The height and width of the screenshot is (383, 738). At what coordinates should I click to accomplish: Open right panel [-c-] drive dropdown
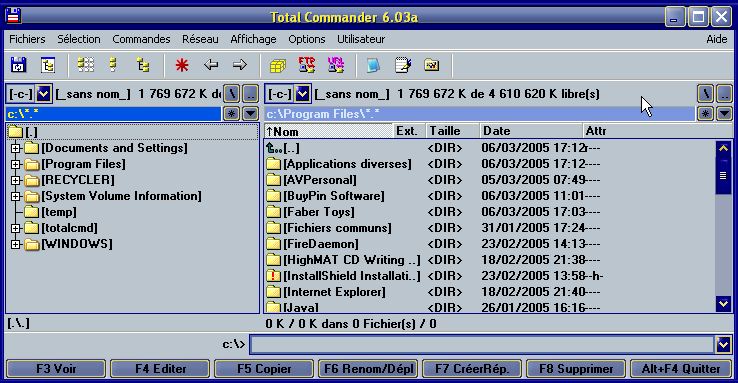pos(302,94)
